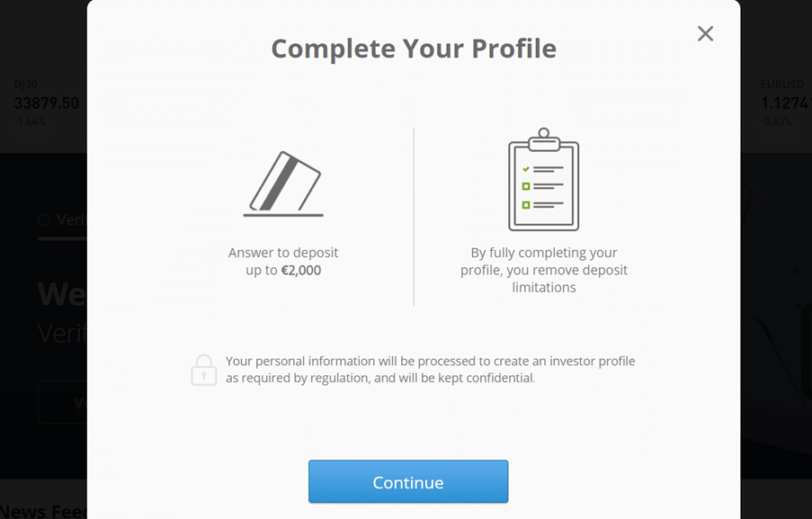Click the blue Continue button
This screenshot has width=812, height=519.
[x=408, y=482]
